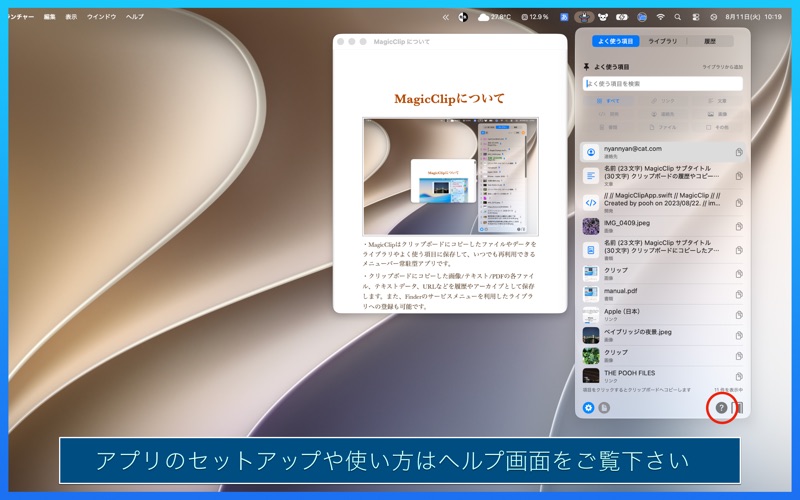The image size is (800, 500).
Task: Click the ライブラリから追加 link
Action: 722,67
